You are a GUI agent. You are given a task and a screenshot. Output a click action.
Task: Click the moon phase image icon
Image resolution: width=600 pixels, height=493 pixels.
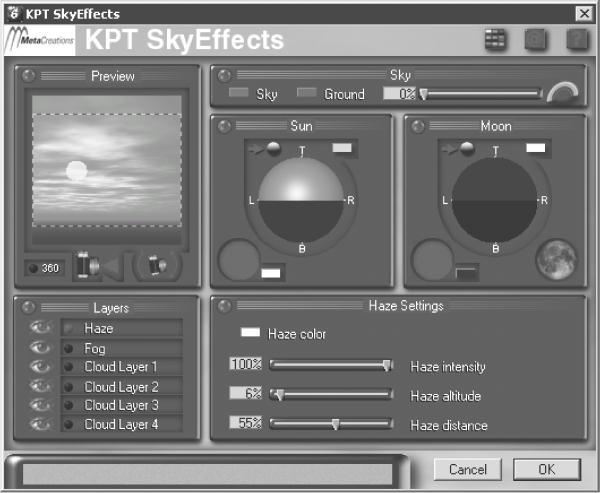[556, 259]
